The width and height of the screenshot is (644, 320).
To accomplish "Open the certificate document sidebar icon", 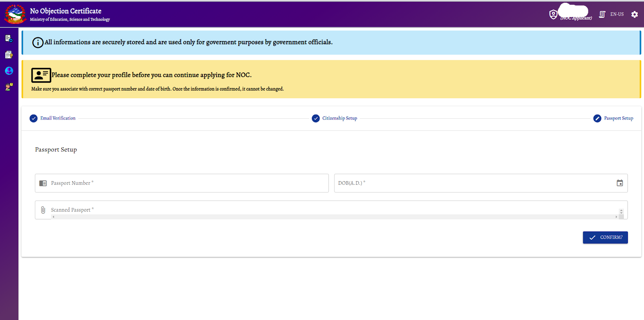I will (x=9, y=55).
